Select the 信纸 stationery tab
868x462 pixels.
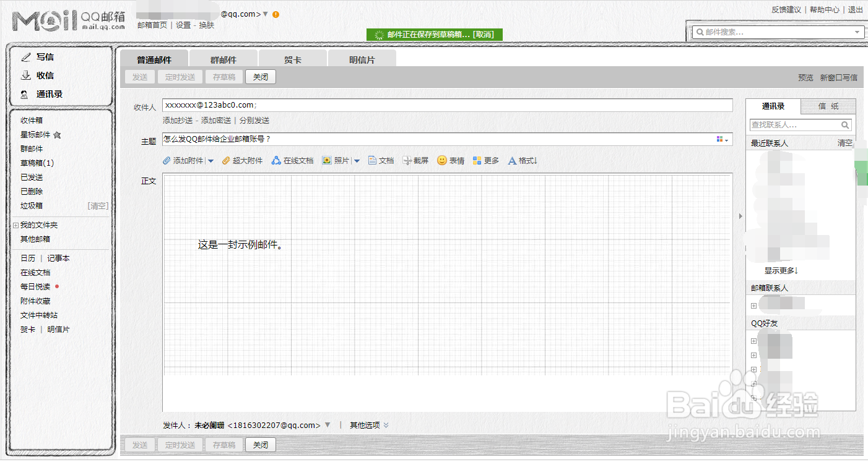point(828,106)
